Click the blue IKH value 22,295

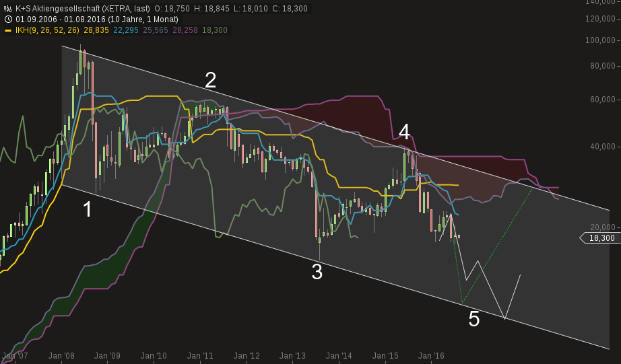click(x=126, y=30)
